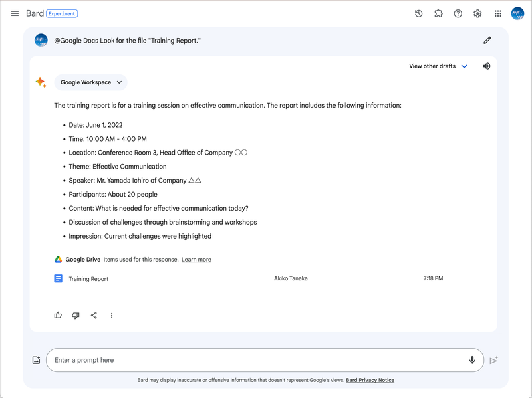The height and width of the screenshot is (398, 532).
Task: Click the Bard sparkle icon
Action: coord(41,82)
